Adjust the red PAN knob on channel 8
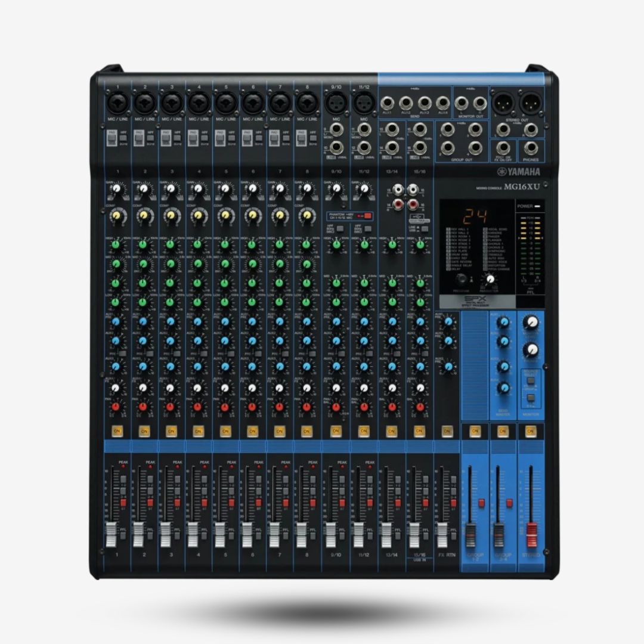 click(x=306, y=407)
